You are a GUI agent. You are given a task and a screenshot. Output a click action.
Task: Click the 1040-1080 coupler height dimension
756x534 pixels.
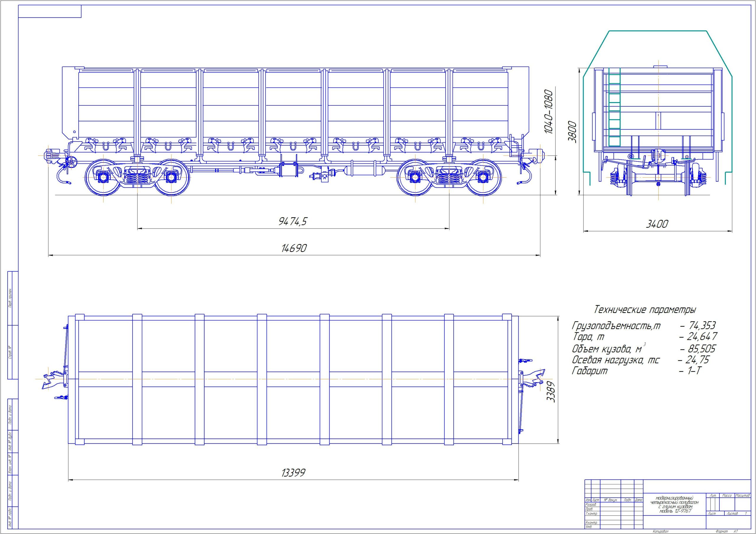point(549,112)
